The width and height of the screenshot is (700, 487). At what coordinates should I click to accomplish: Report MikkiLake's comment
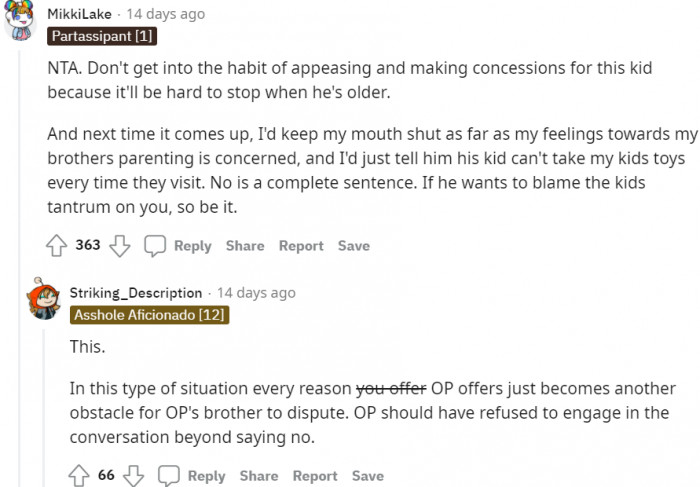click(x=301, y=246)
